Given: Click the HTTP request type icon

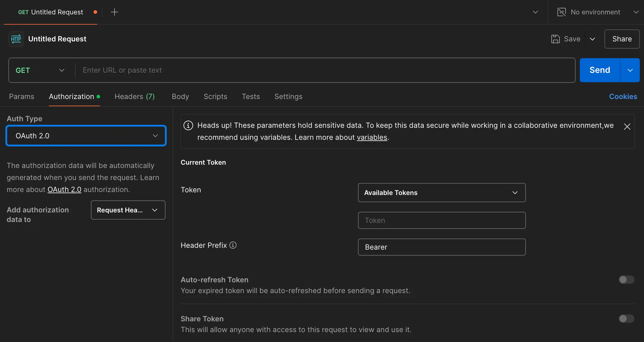Looking at the screenshot, I should click(x=16, y=39).
